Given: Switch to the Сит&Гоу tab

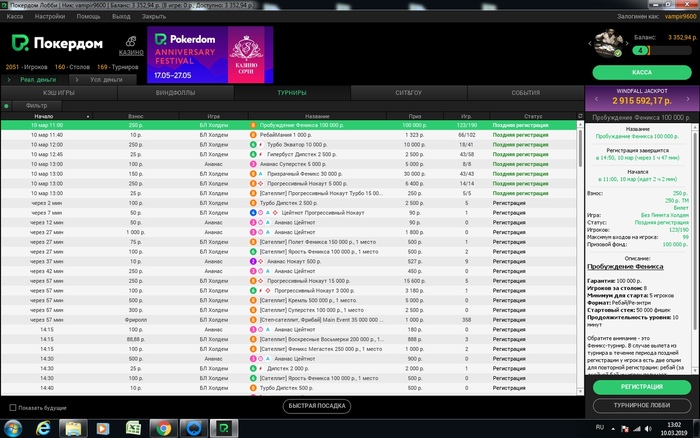Looking at the screenshot, I should point(408,93).
